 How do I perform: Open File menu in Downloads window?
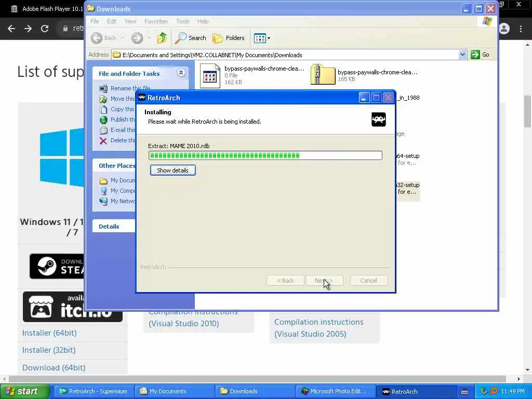(x=95, y=21)
